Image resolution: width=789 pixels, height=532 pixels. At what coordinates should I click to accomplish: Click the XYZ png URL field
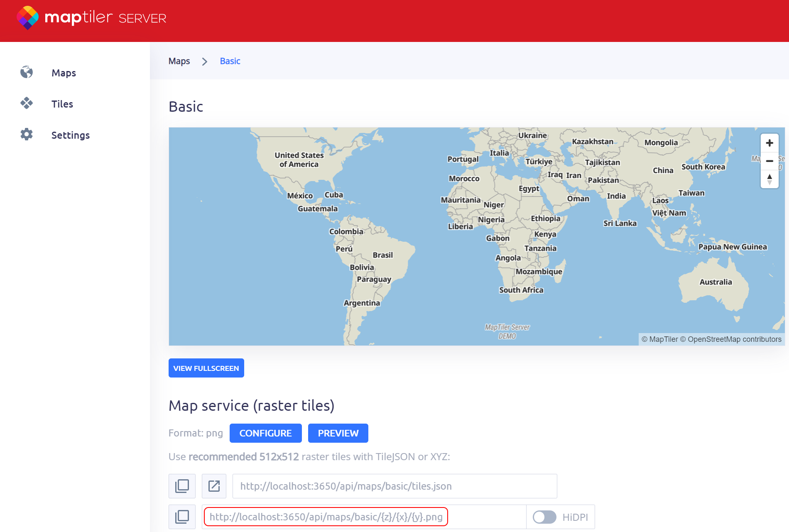(x=364, y=517)
